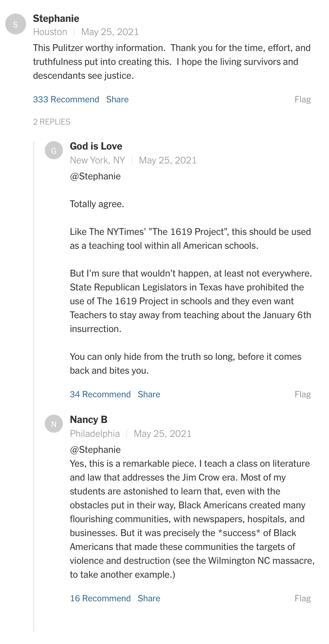Click Stephanie's gray avatar icon
Viewport: 329px width, 644px height.
(16, 24)
